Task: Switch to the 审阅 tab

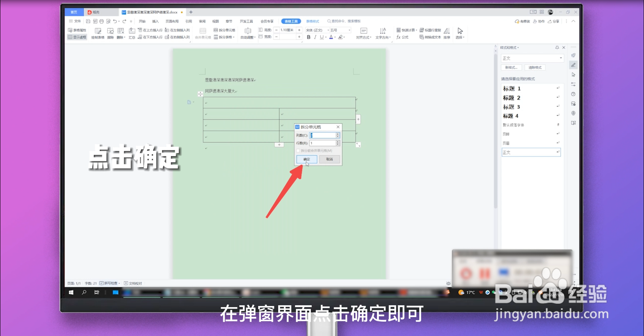Action: click(202, 22)
